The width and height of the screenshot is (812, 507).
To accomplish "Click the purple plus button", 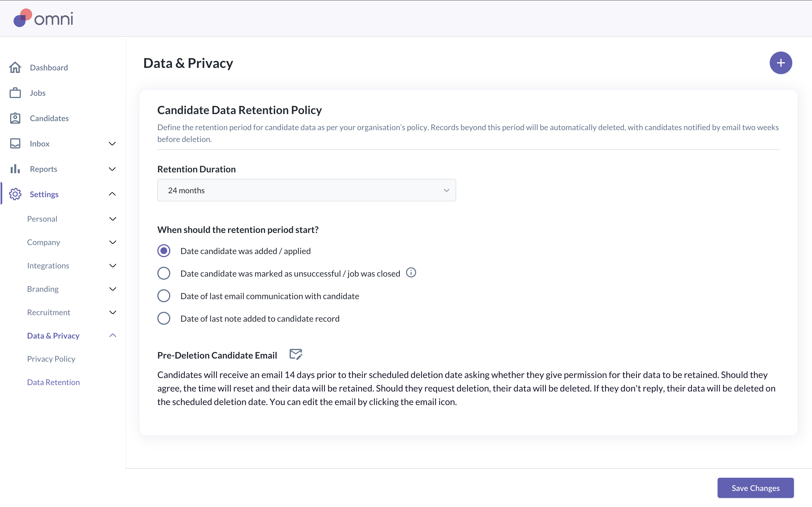I will coord(780,63).
